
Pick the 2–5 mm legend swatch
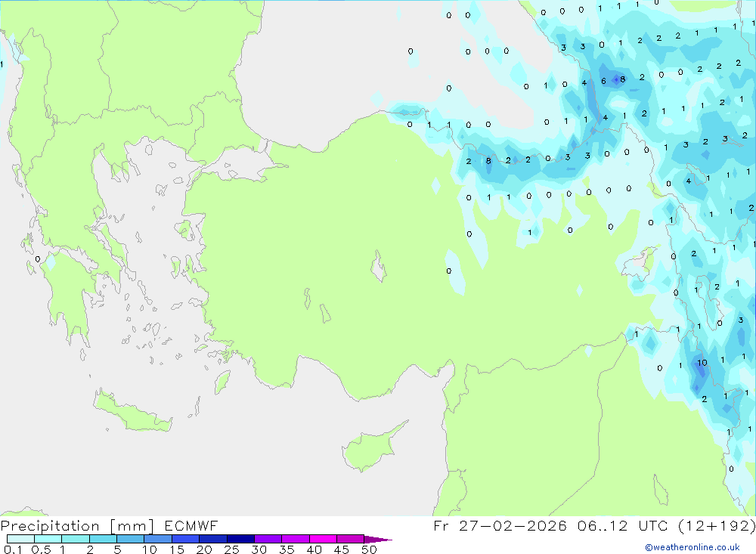[x=103, y=539]
